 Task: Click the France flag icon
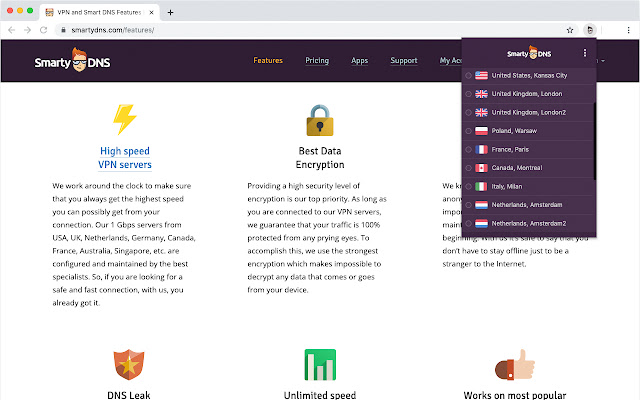coord(481,149)
